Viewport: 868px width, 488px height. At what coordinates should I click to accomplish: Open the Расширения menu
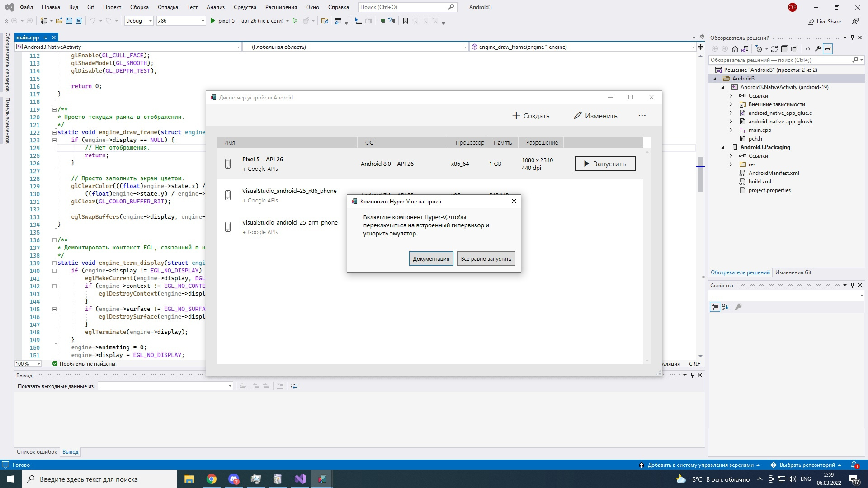(281, 7)
